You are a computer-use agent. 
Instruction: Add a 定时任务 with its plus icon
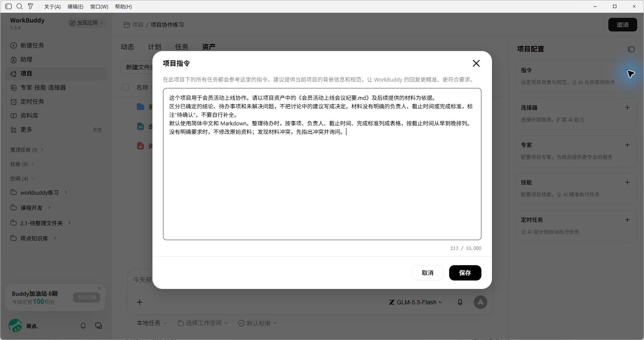pos(627,220)
